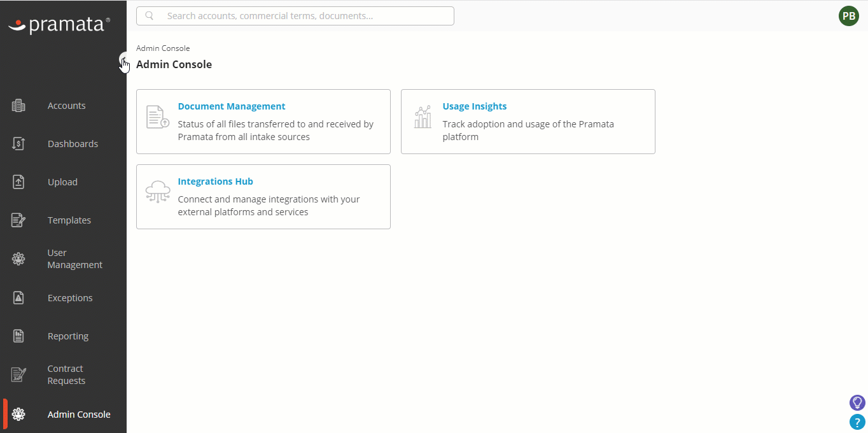Click Integrations Hub card description text
The height and width of the screenshot is (433, 868).
coord(269,206)
